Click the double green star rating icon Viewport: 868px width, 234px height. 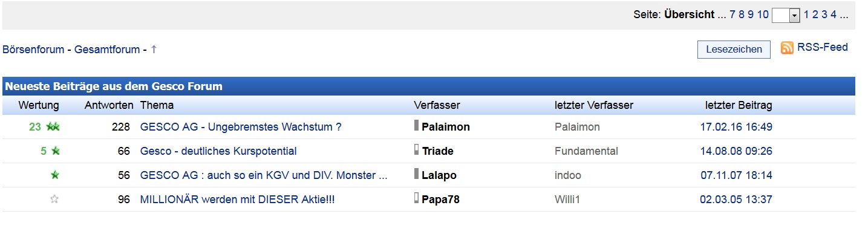[x=53, y=127]
